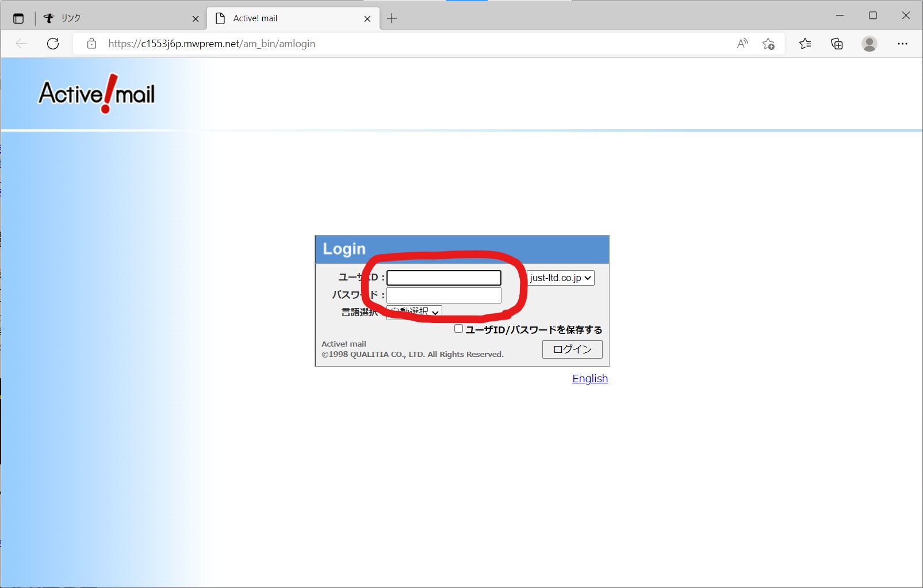Focus the password input field

pos(444,295)
